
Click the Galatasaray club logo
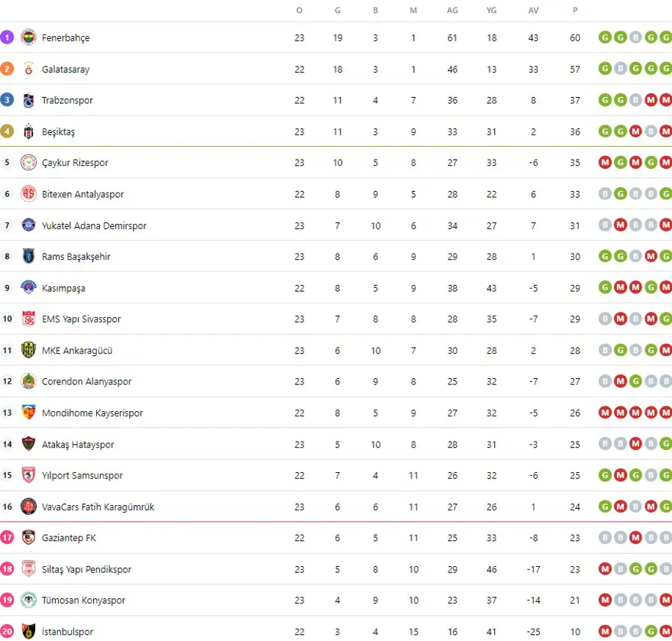pos(28,69)
